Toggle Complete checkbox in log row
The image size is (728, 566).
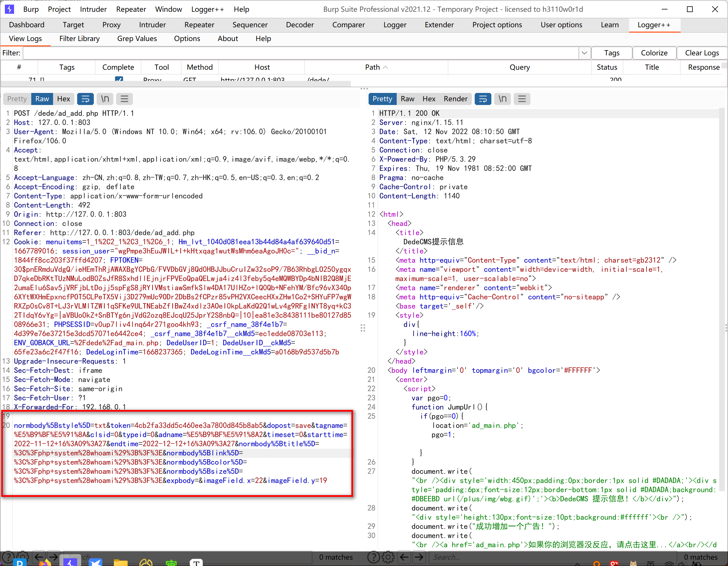click(x=119, y=79)
